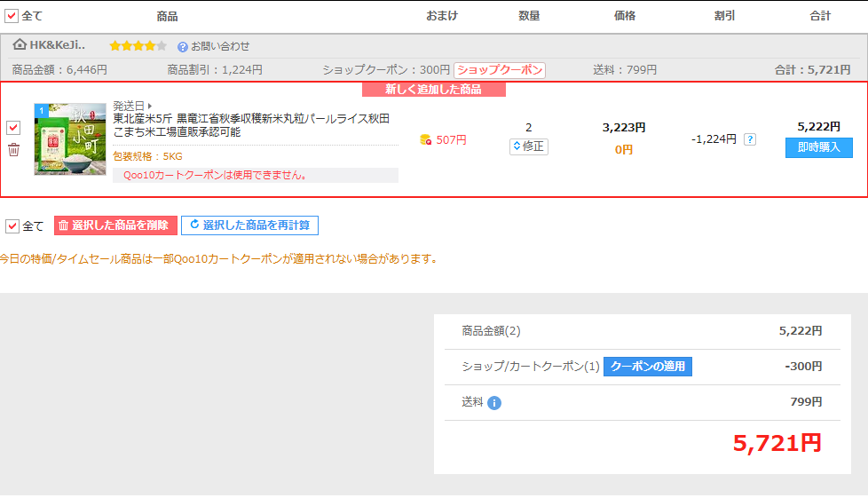Image resolution: width=868 pixels, height=498 pixels.
Task: Click the 商品 column header
Action: pos(167,16)
